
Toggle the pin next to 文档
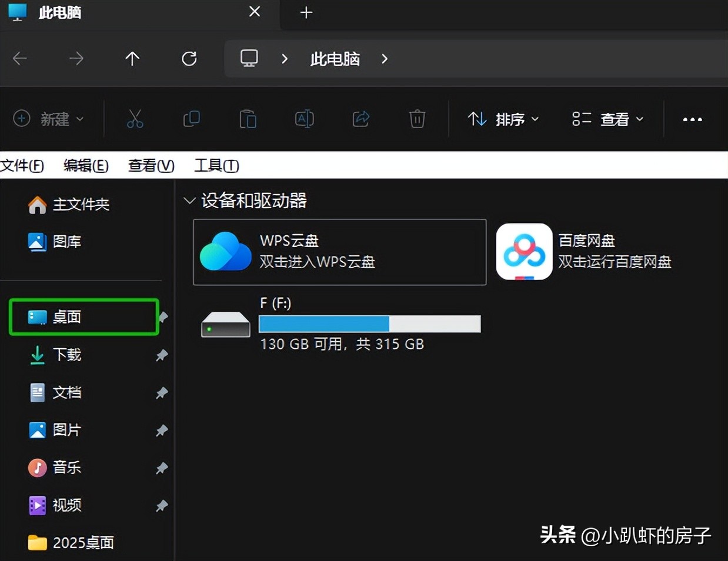[162, 393]
